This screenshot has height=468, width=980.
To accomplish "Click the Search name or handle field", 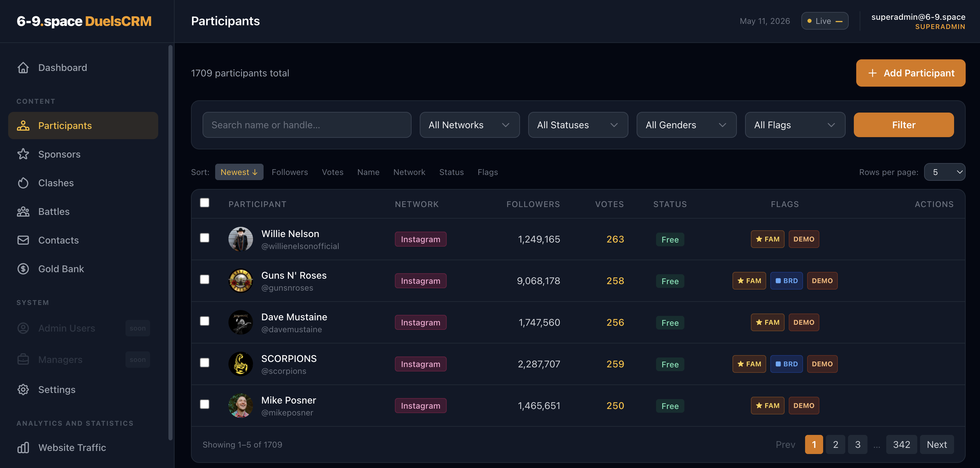I will point(307,125).
